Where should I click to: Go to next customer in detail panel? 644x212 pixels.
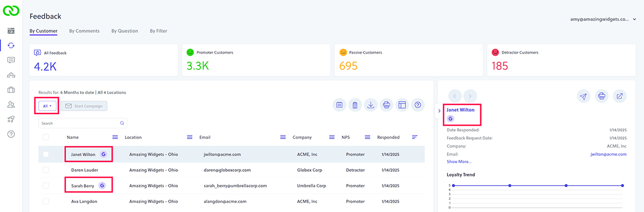470,96
